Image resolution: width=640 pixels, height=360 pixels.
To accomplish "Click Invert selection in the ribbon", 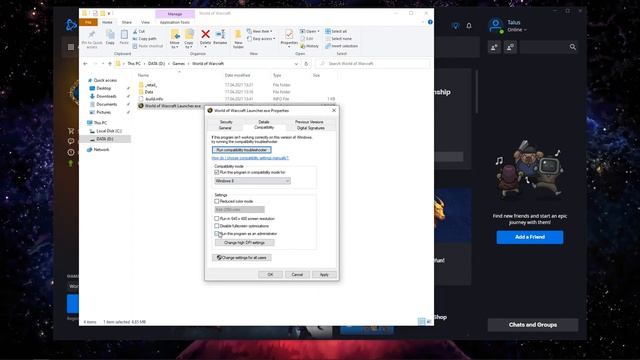I will 342,46.
